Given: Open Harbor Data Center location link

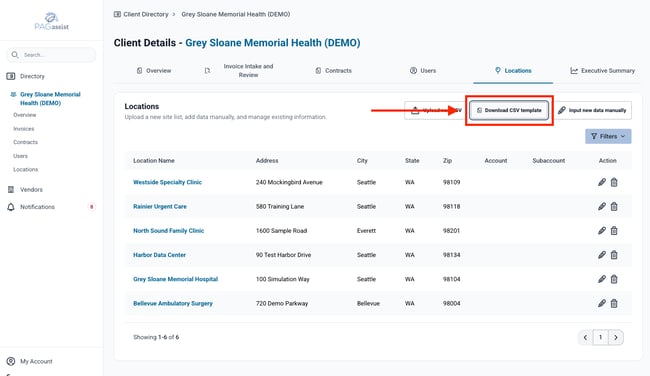Looking at the screenshot, I should coord(160,255).
